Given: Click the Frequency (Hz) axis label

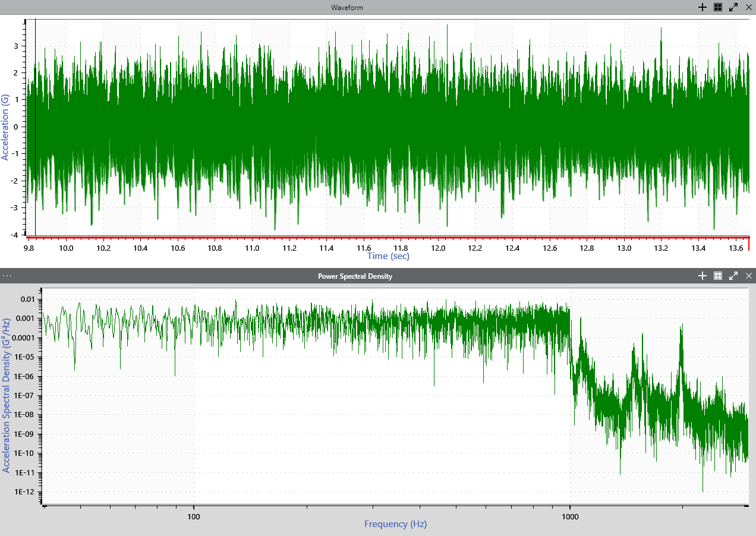Looking at the screenshot, I should [395, 524].
